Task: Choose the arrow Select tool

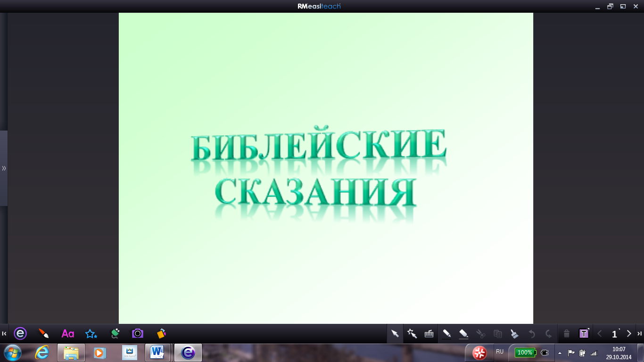Action: [x=395, y=334]
